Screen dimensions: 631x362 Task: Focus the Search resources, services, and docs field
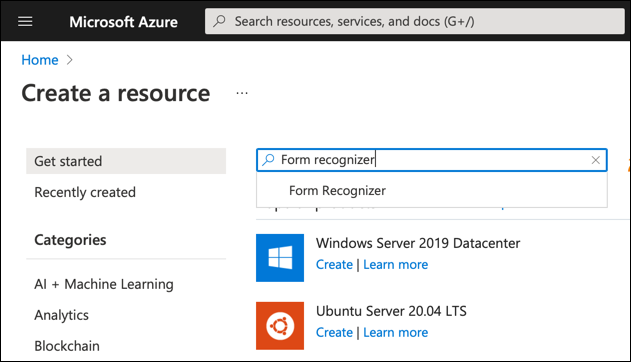415,21
